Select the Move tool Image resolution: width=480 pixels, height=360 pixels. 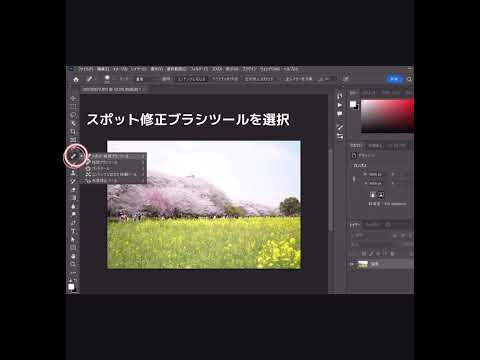(x=73, y=99)
